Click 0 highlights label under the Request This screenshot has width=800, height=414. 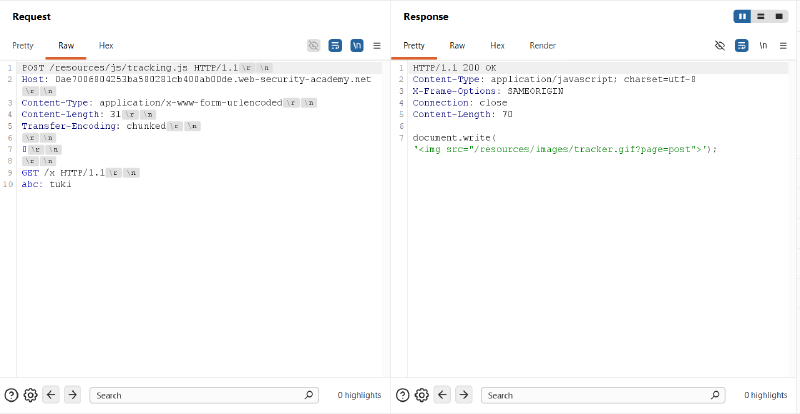[x=359, y=395]
